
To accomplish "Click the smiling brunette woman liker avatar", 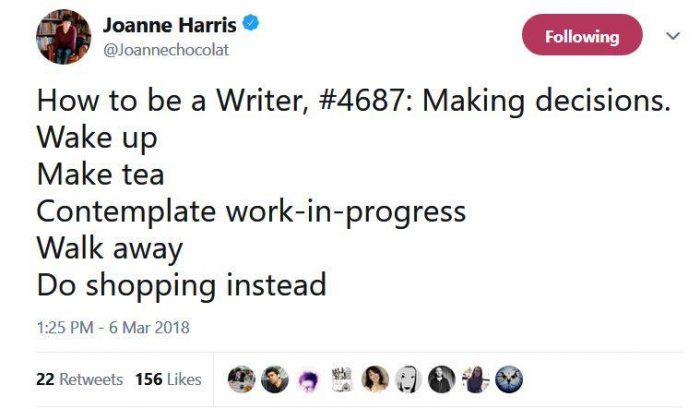I will 377,379.
